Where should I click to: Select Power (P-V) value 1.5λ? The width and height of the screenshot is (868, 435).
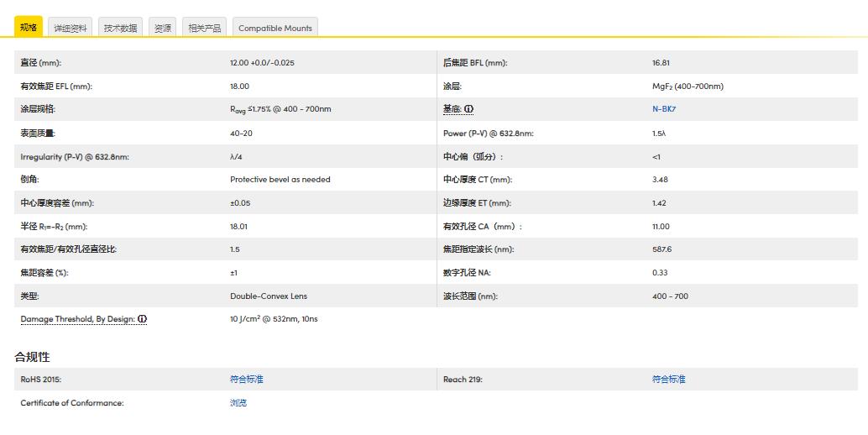coord(659,134)
